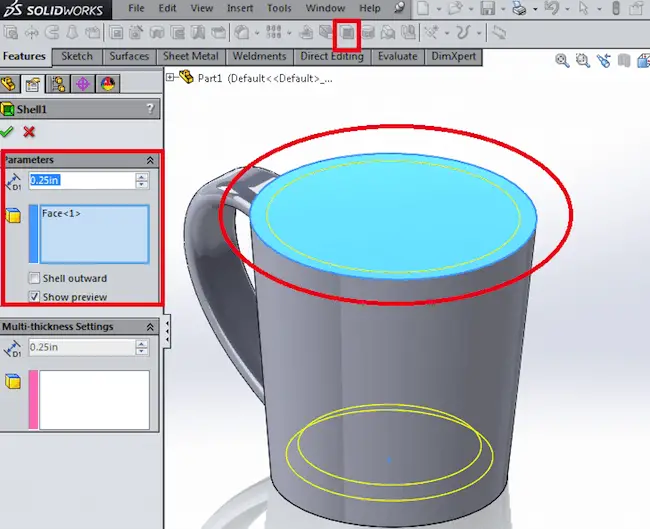Open the Curves dropdown arrow

click(x=479, y=33)
